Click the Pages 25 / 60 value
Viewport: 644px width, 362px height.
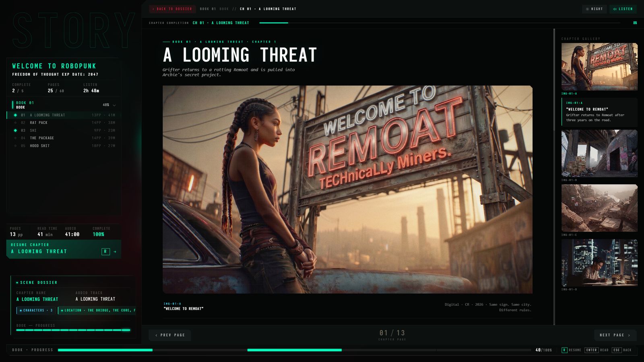56,91
